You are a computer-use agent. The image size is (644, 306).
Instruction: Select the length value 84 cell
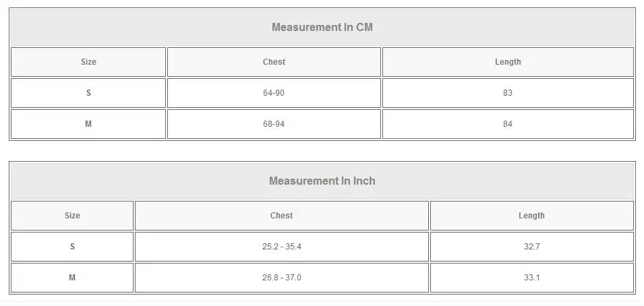click(508, 124)
